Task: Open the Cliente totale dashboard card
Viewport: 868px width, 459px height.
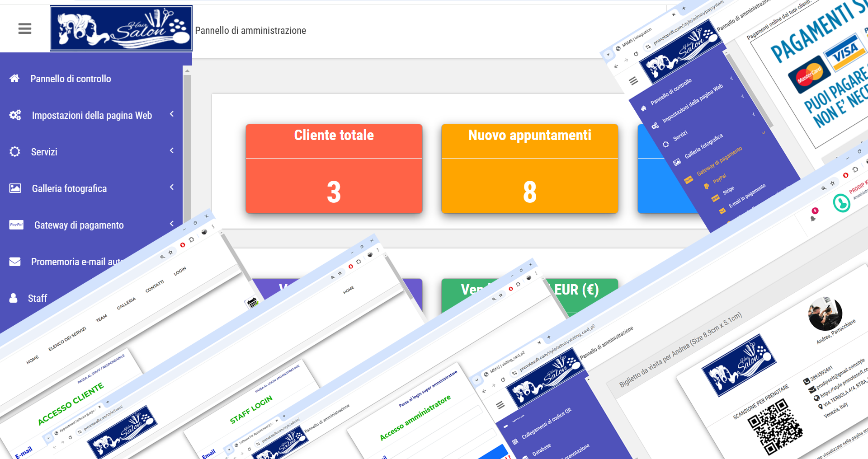Action: tap(334, 169)
